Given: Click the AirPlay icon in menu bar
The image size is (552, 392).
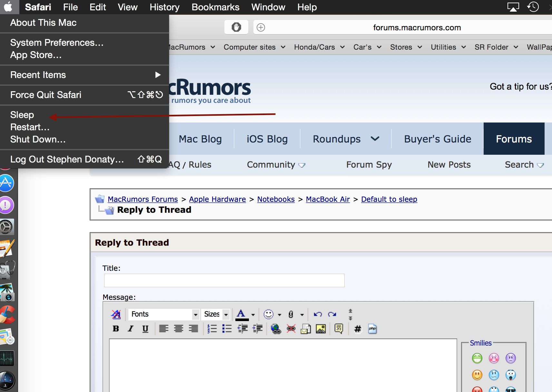Looking at the screenshot, I should (513, 7).
